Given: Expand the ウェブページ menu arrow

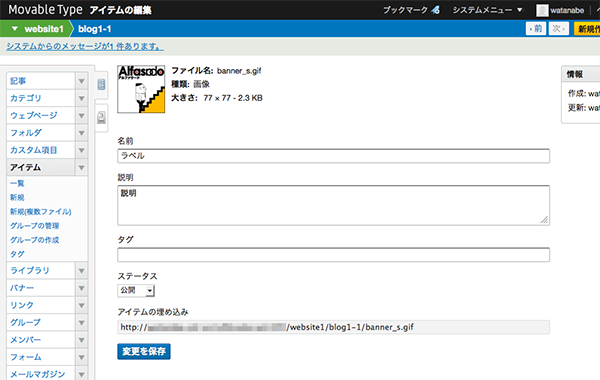Looking at the screenshot, I should (x=81, y=116).
